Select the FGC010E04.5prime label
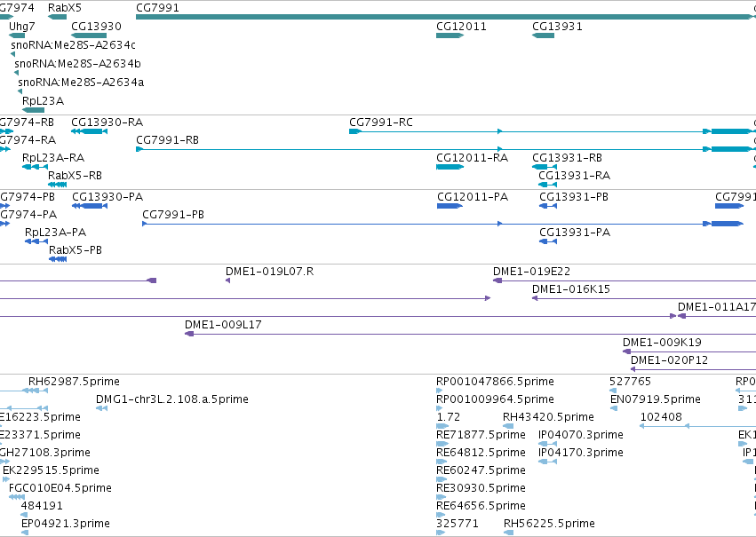 click(x=60, y=488)
